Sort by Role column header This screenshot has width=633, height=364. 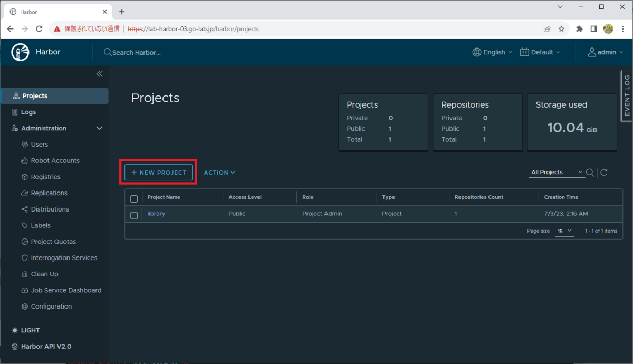coord(308,197)
